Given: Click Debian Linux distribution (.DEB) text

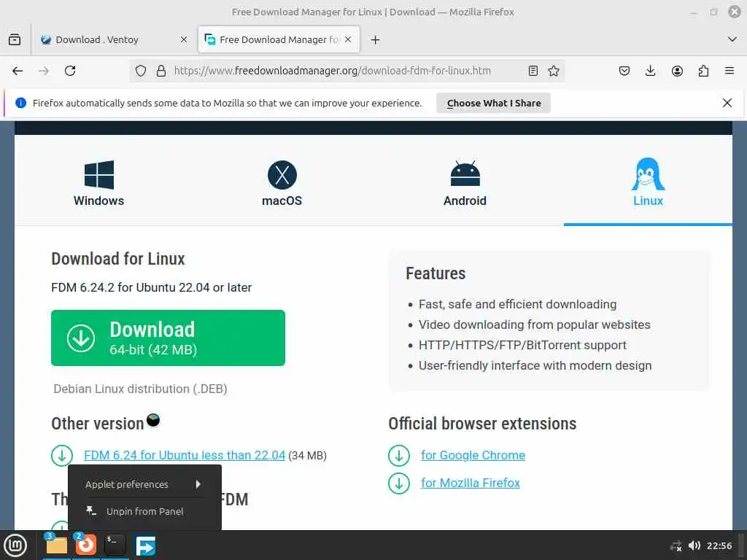Looking at the screenshot, I should [141, 389].
